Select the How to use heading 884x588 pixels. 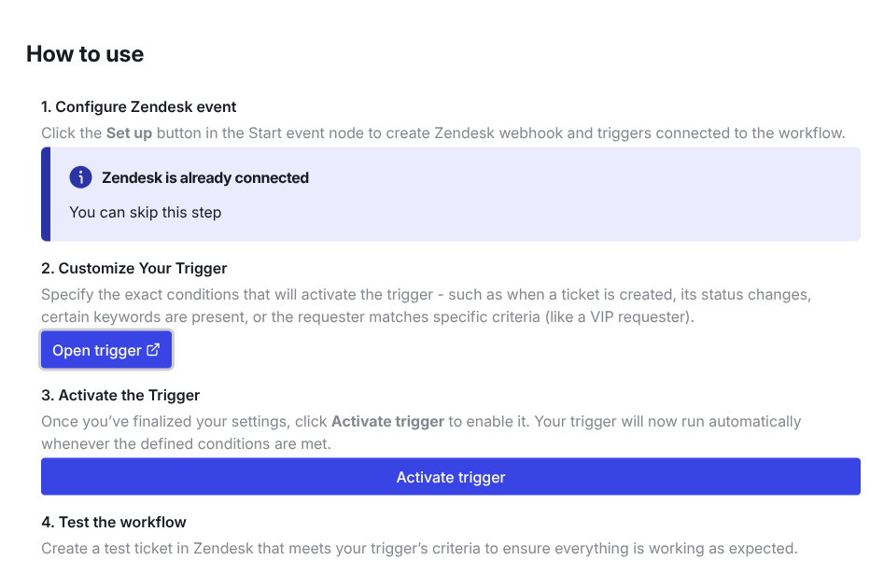tap(85, 53)
